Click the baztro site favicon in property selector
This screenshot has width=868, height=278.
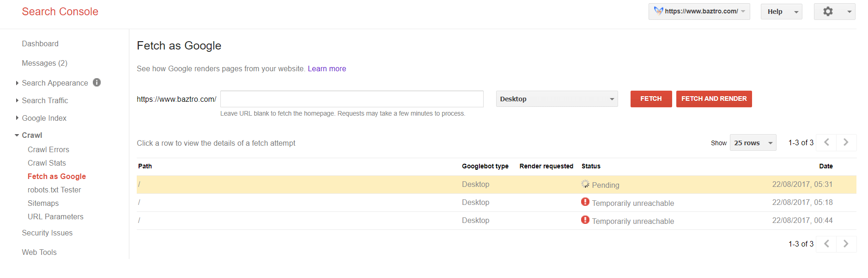[x=658, y=11]
